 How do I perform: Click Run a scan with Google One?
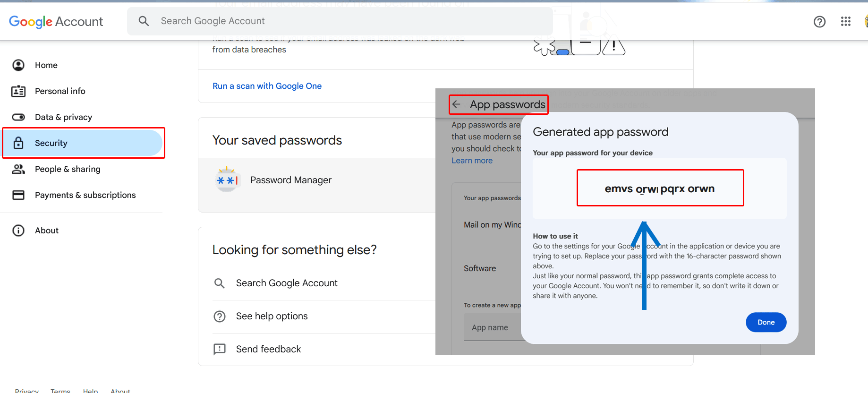(x=267, y=86)
